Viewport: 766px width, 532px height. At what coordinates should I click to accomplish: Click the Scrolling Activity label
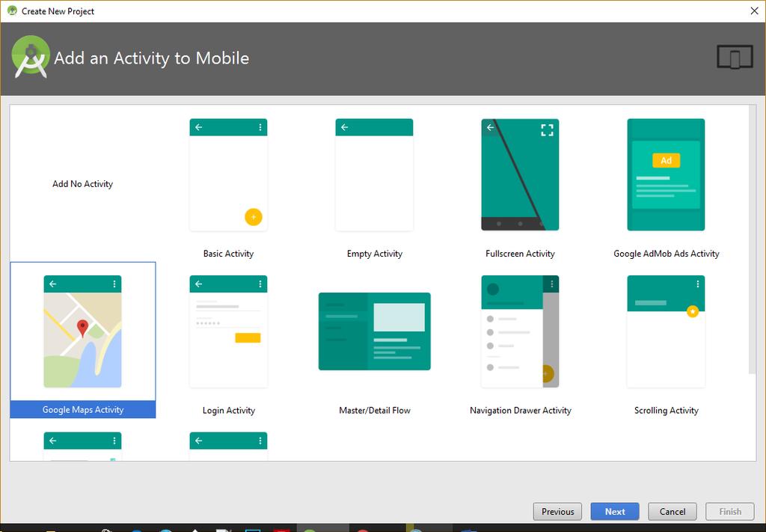666,410
